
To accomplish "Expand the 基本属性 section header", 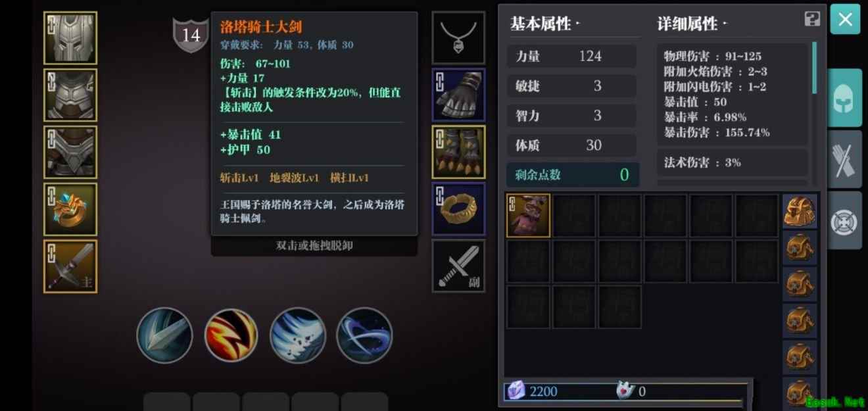I will coord(545,24).
